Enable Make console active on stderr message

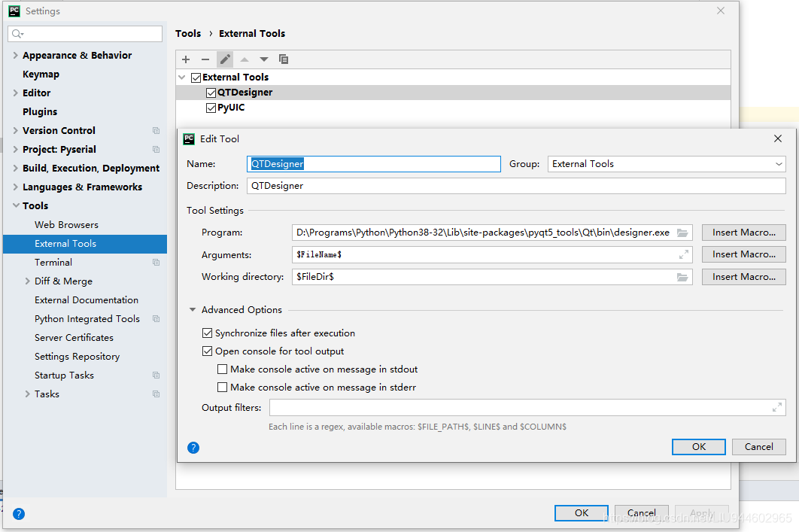222,388
